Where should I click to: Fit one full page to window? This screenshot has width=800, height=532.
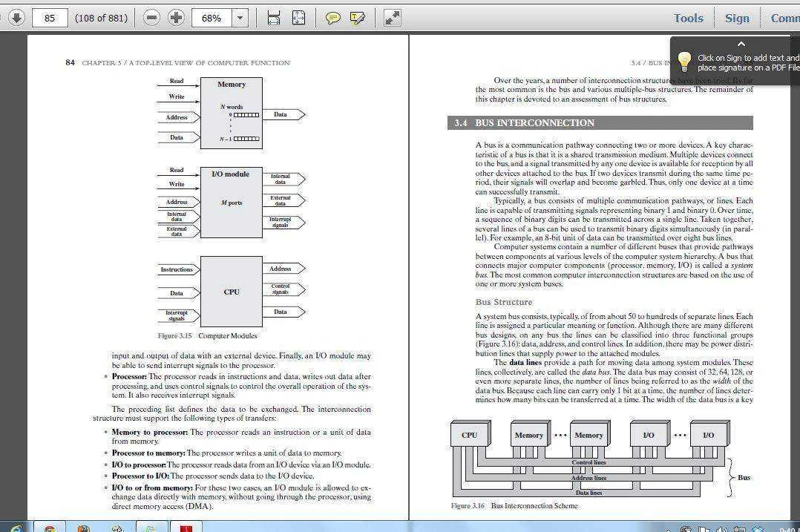coord(298,19)
